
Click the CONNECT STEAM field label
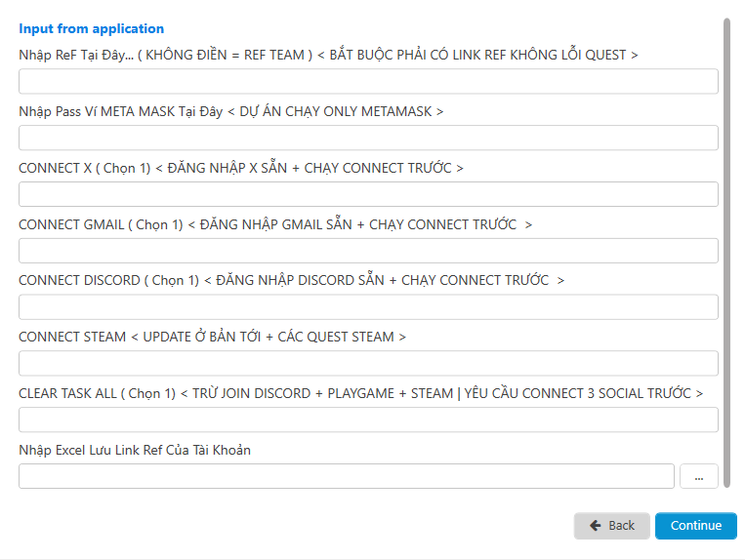[x=213, y=337]
